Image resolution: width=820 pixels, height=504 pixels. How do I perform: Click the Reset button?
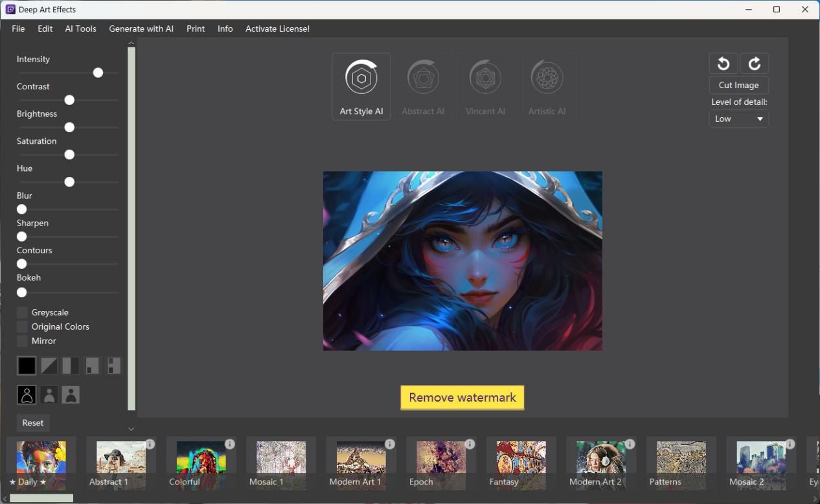tap(33, 422)
